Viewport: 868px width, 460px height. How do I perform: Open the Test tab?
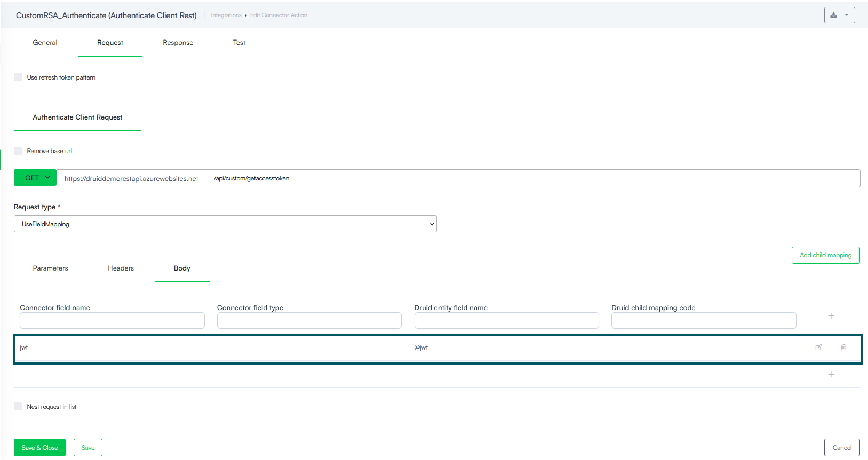239,43
